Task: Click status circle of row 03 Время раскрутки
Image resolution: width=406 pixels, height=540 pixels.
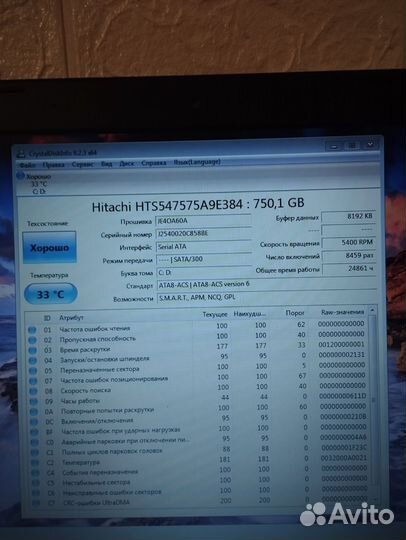Action: (33, 351)
